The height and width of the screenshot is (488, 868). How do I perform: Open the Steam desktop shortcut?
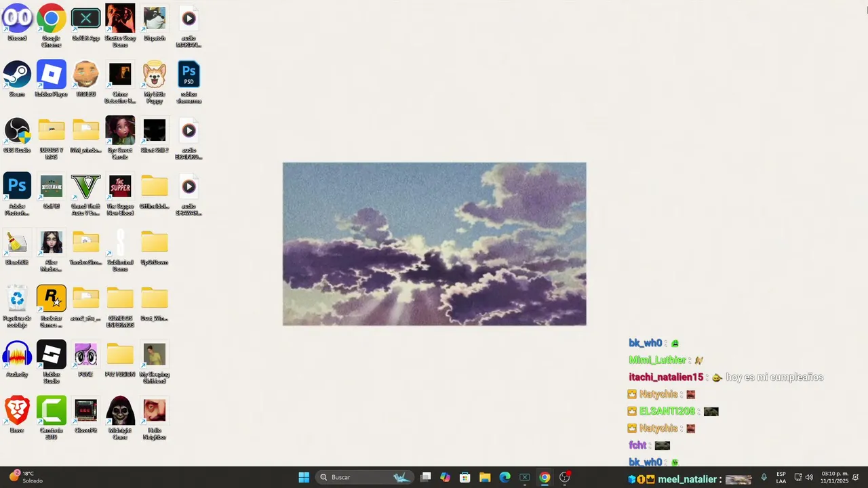click(x=17, y=79)
